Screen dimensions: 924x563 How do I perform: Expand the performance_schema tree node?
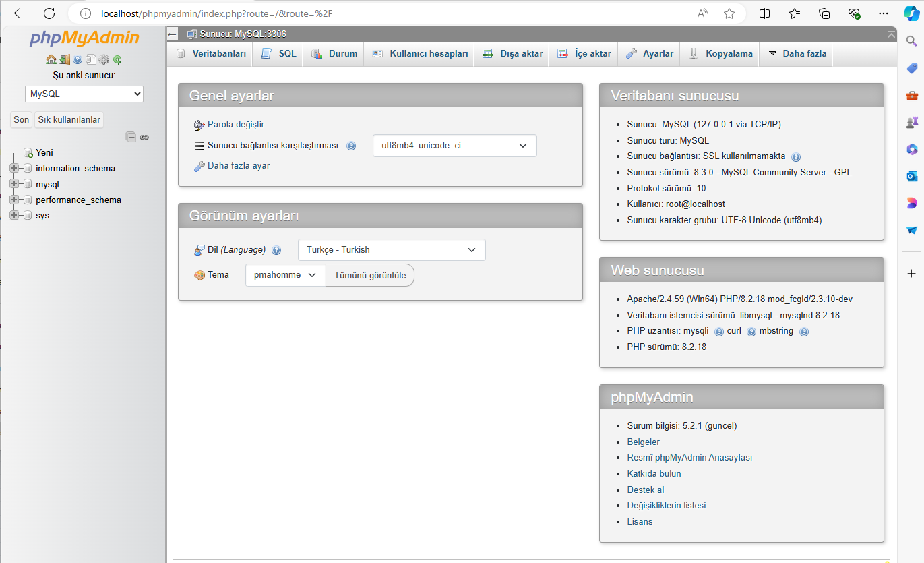pyautogui.click(x=14, y=200)
